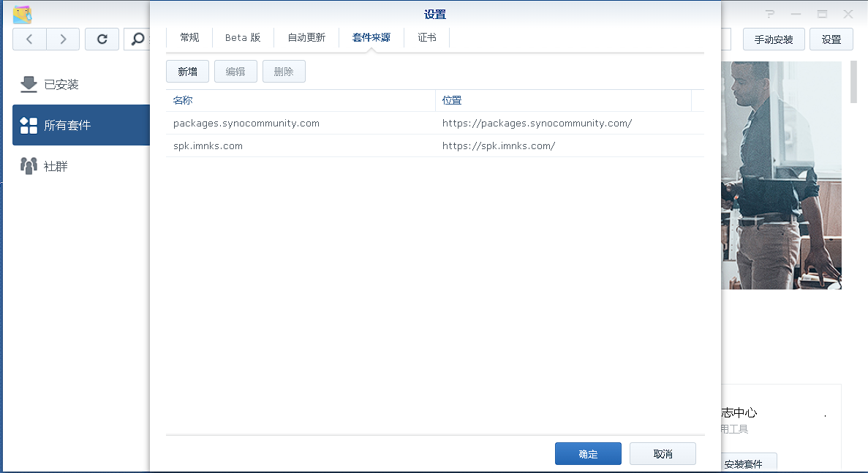Cancel the dialog with 取消

[663, 454]
